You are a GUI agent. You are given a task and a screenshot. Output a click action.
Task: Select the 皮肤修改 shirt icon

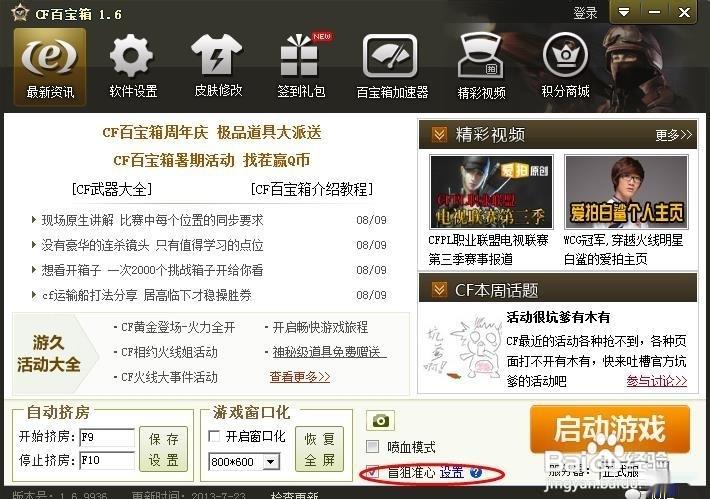218,67
